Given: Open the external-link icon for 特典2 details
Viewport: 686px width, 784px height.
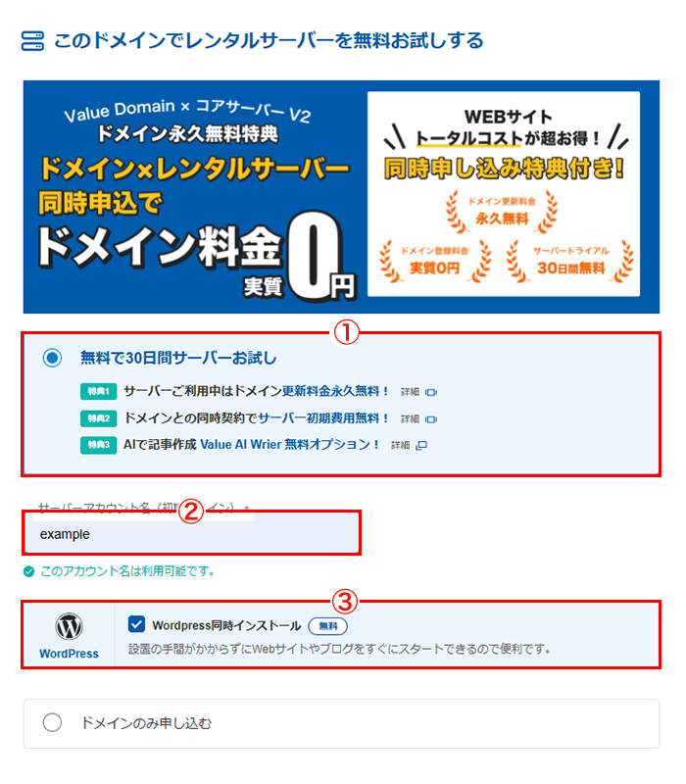Looking at the screenshot, I should coord(431,419).
